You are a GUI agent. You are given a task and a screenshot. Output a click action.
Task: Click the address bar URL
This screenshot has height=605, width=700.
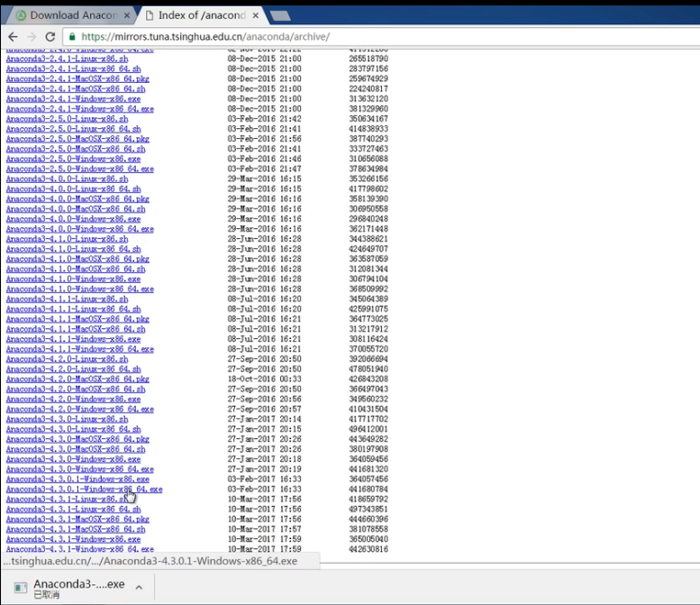click(x=205, y=37)
